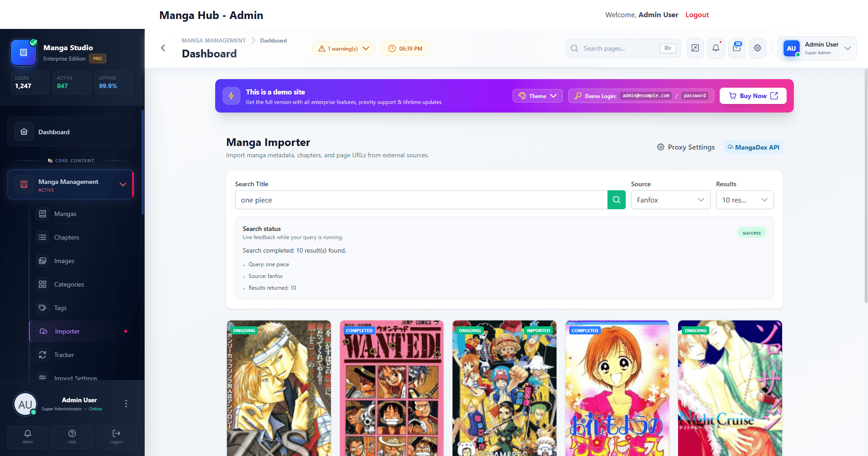Open Help from the sidebar footer

point(72,437)
